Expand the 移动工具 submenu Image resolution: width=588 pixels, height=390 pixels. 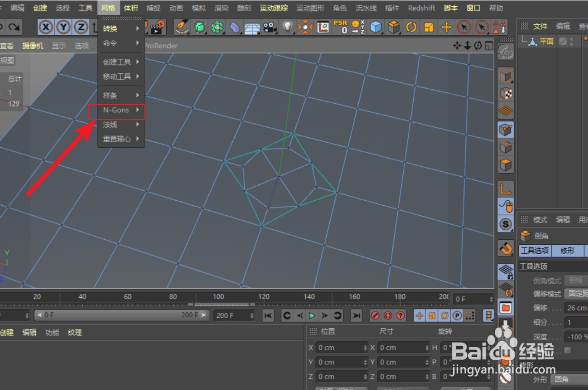(121, 76)
